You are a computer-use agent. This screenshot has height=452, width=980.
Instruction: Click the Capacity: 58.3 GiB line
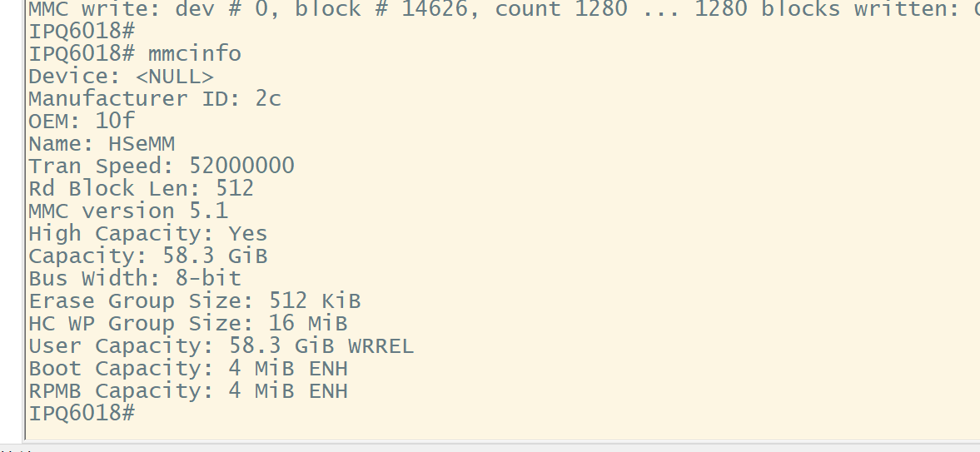[x=148, y=256]
